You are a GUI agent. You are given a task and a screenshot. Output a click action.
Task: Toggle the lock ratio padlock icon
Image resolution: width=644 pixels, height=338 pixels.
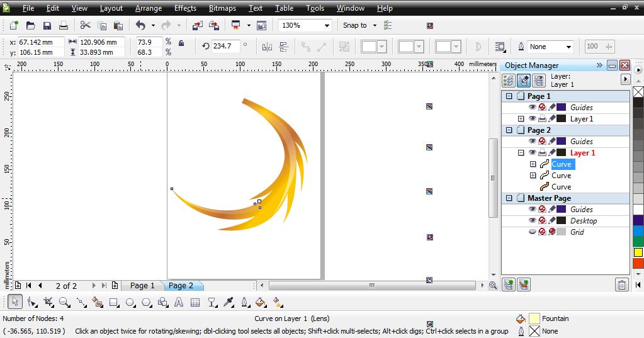(x=181, y=43)
